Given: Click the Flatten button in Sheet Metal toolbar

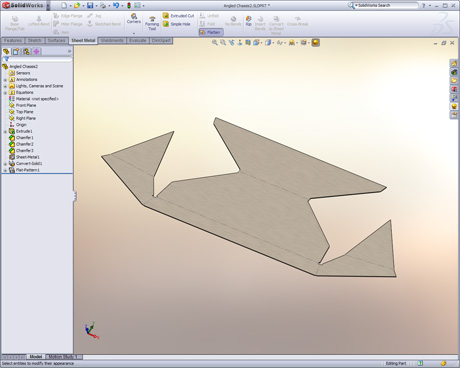Looking at the screenshot, I should point(211,32).
